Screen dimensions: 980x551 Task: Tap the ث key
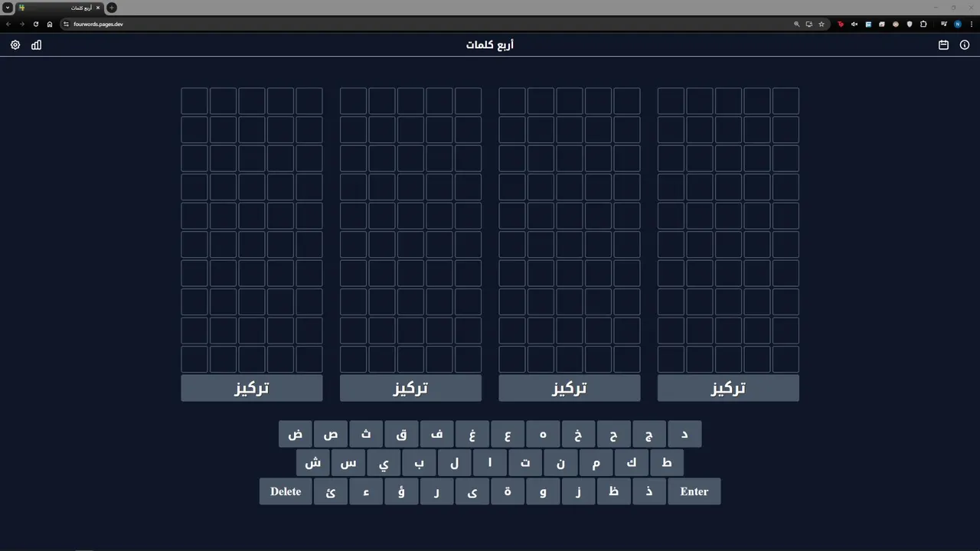[x=366, y=434]
